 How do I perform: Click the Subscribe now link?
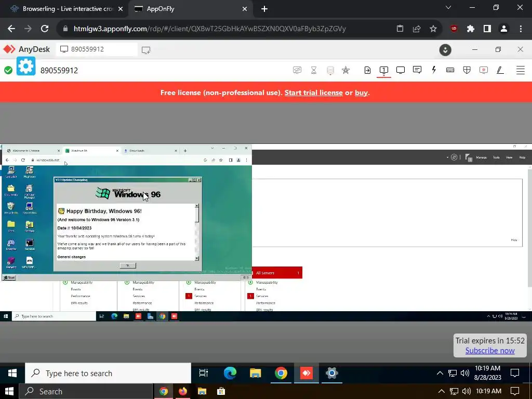point(490,351)
